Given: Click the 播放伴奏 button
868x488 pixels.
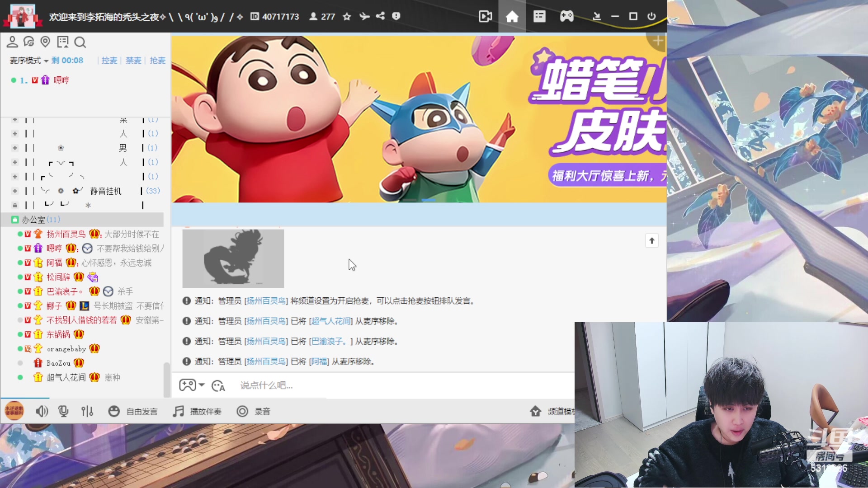Looking at the screenshot, I should (x=197, y=411).
